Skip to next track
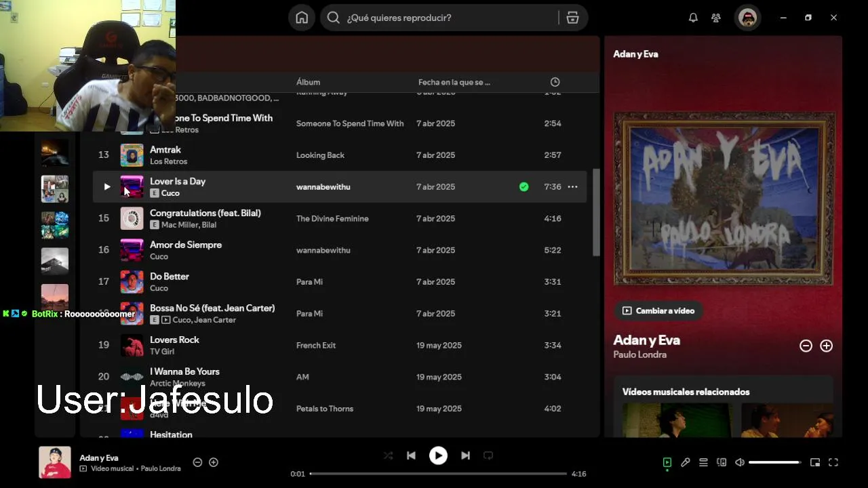This screenshot has width=868, height=488. click(465, 455)
